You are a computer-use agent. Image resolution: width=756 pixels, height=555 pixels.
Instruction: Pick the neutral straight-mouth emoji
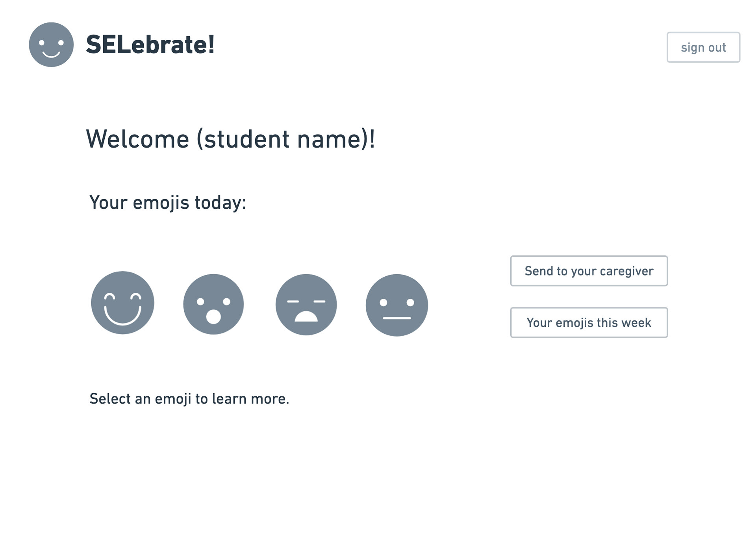pos(397,305)
